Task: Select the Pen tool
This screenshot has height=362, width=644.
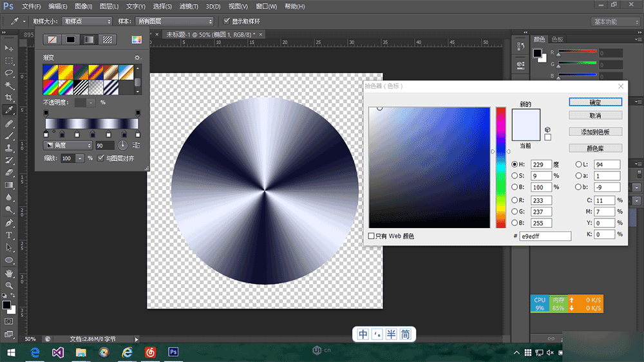Action: [9, 223]
